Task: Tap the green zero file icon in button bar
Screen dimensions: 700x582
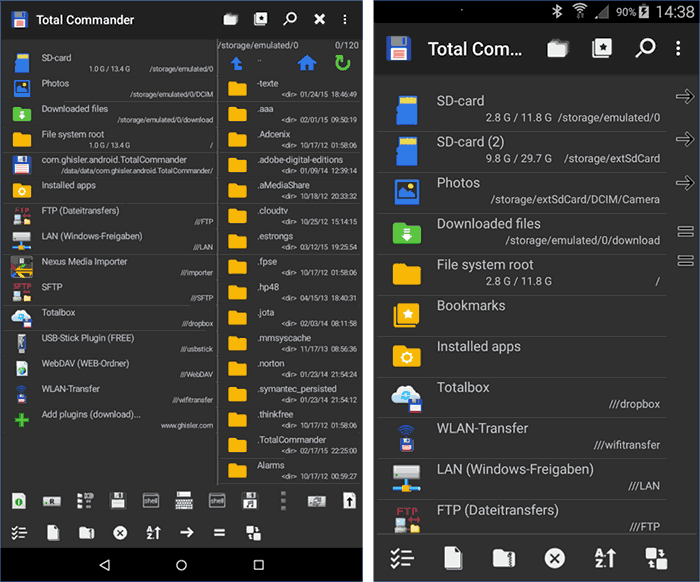Action: click(18, 501)
